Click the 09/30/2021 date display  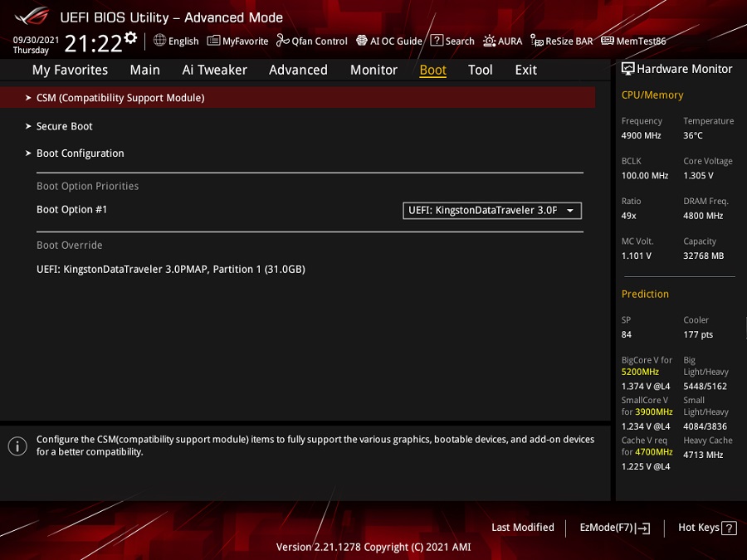tap(36, 40)
